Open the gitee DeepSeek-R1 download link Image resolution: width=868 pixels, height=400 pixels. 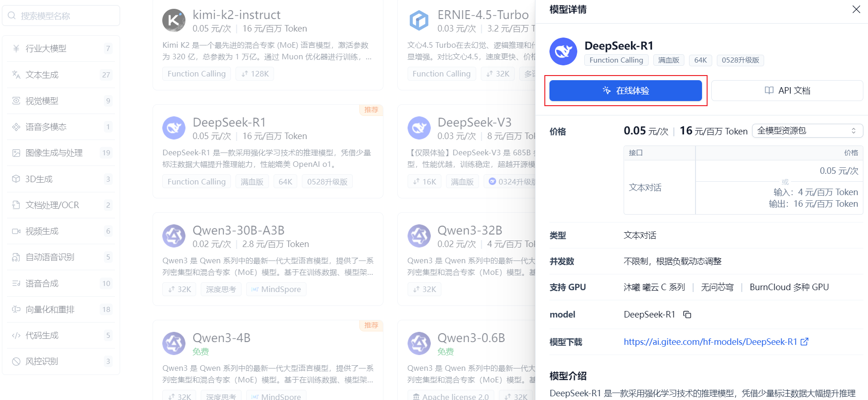710,342
